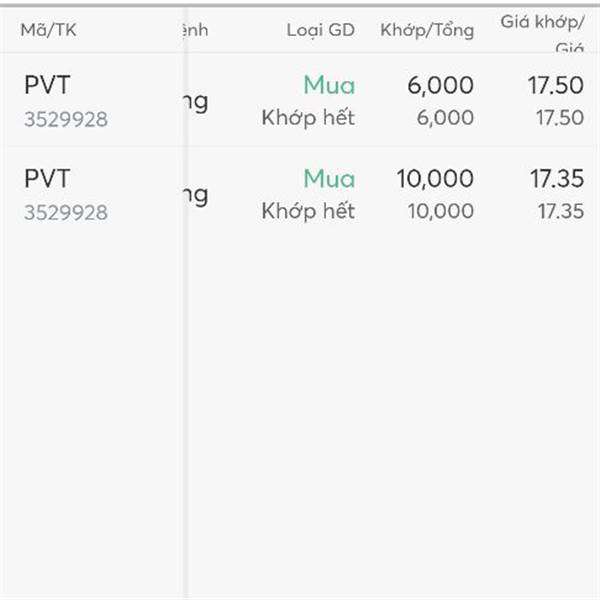Click account 3529928 in the 10,000-share order
The height and width of the screenshot is (600, 600).
[x=66, y=212]
